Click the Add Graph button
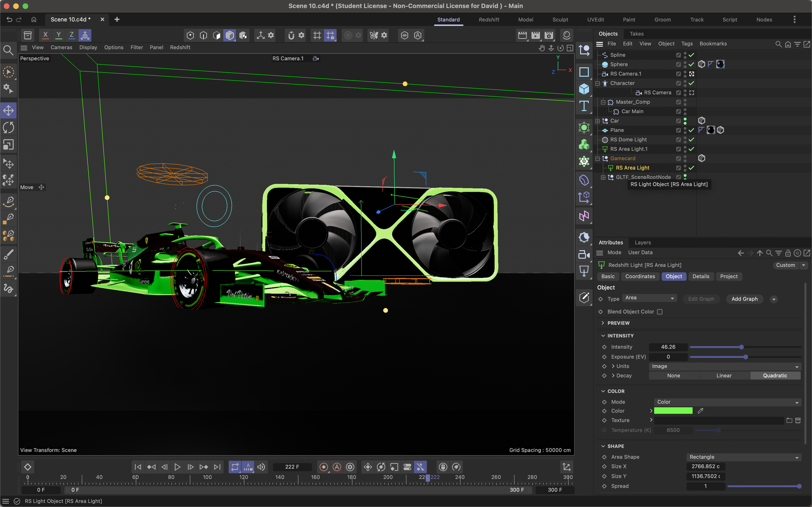This screenshot has height=507, width=812. tap(744, 299)
